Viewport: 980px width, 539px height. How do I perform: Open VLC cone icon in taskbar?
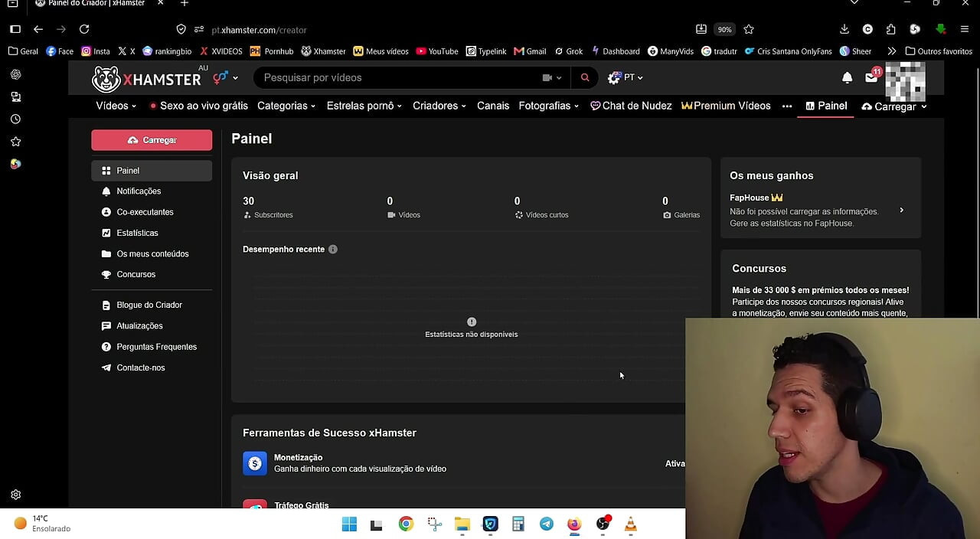pos(630,524)
